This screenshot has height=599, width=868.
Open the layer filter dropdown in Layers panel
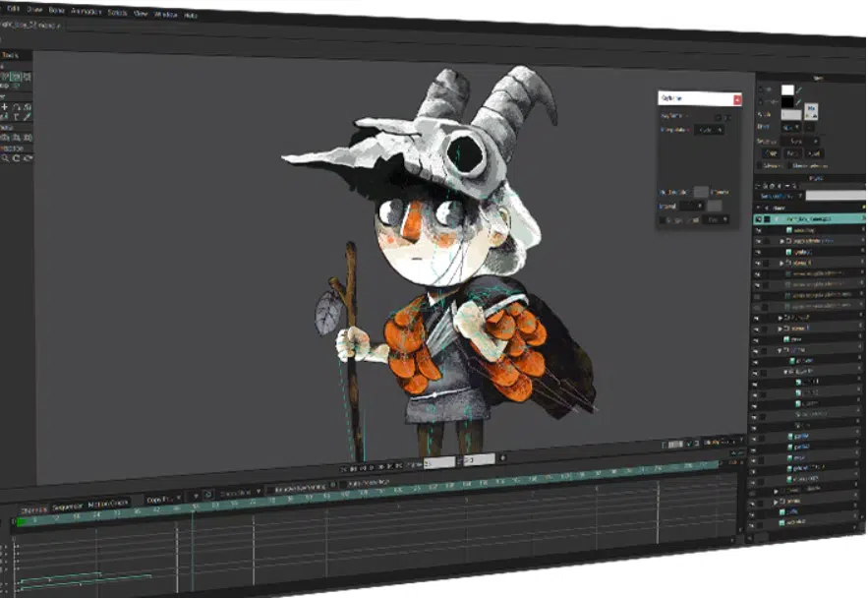pos(781,196)
